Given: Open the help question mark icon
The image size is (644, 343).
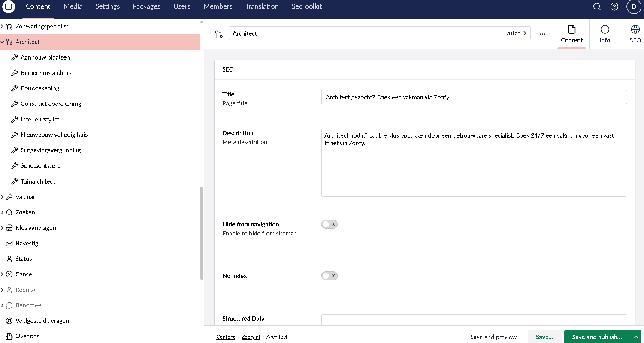Looking at the screenshot, I should 614,7.
